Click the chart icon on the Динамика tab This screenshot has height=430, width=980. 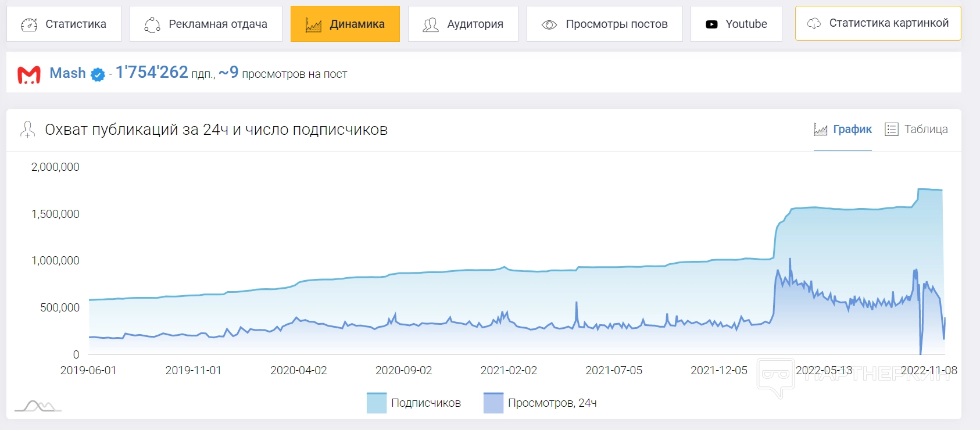(313, 25)
